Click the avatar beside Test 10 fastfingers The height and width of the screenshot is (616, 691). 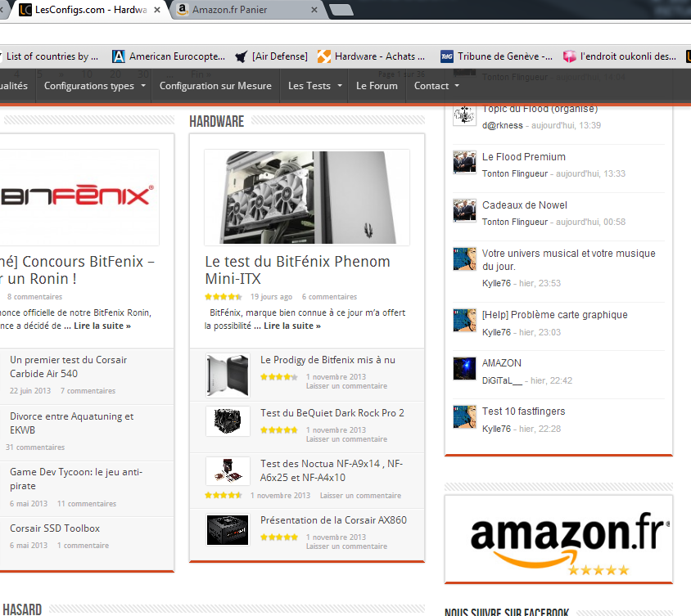tap(464, 416)
